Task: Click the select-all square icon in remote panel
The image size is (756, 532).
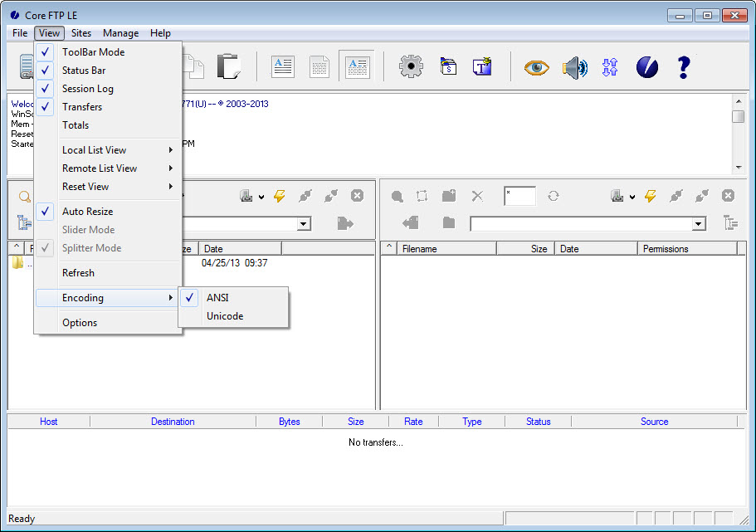Action: 422,196
